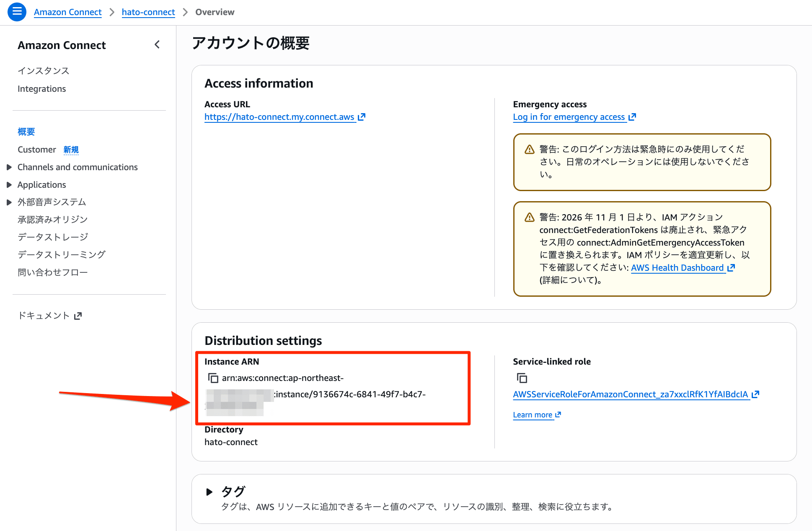
Task: Expand the Applications tree item
Action: click(9, 185)
